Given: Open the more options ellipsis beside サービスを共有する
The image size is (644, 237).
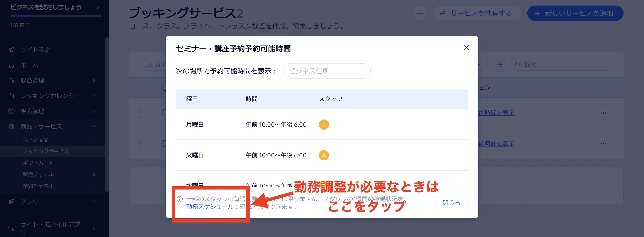Looking at the screenshot, I should (x=420, y=13).
